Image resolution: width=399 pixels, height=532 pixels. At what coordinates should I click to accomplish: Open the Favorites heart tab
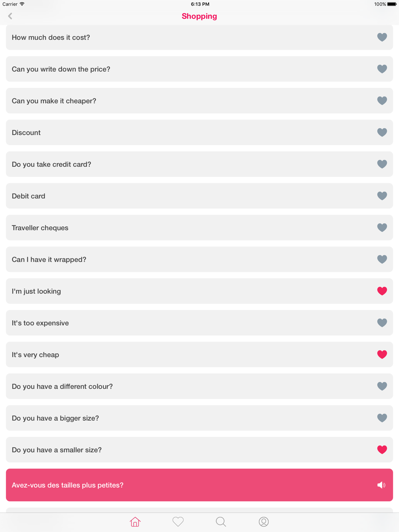click(x=178, y=522)
